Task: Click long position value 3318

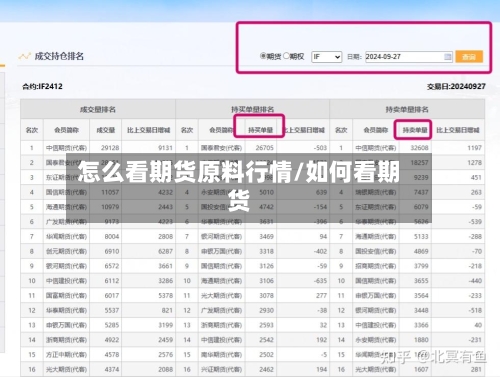Action: click(x=266, y=251)
